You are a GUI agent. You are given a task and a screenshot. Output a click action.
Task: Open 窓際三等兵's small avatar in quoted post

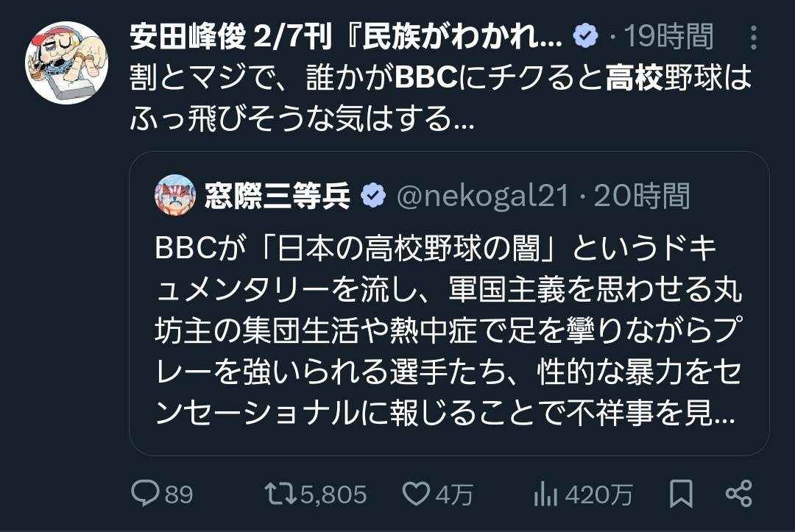[x=174, y=196]
